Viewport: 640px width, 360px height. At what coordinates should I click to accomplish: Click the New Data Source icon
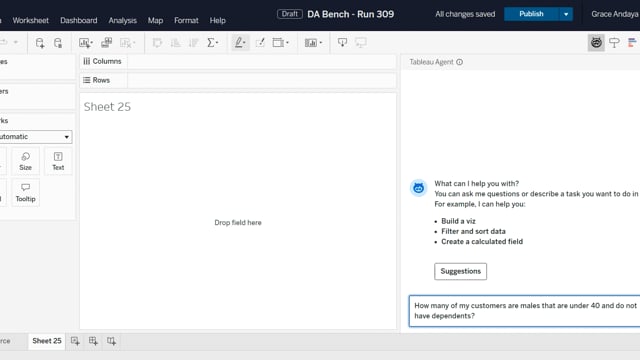[40, 42]
